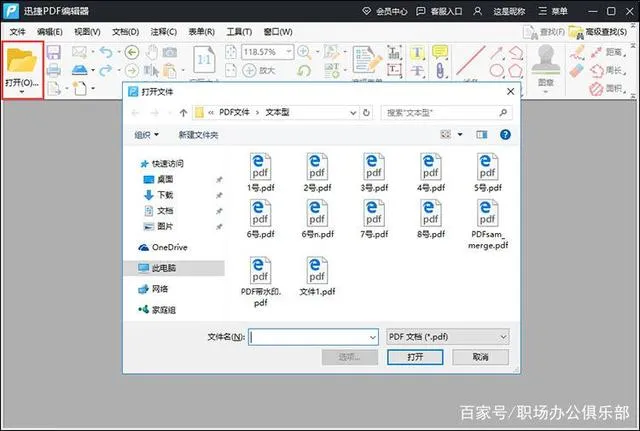
Task: Click the preview pane toggle icon
Action: 482,134
